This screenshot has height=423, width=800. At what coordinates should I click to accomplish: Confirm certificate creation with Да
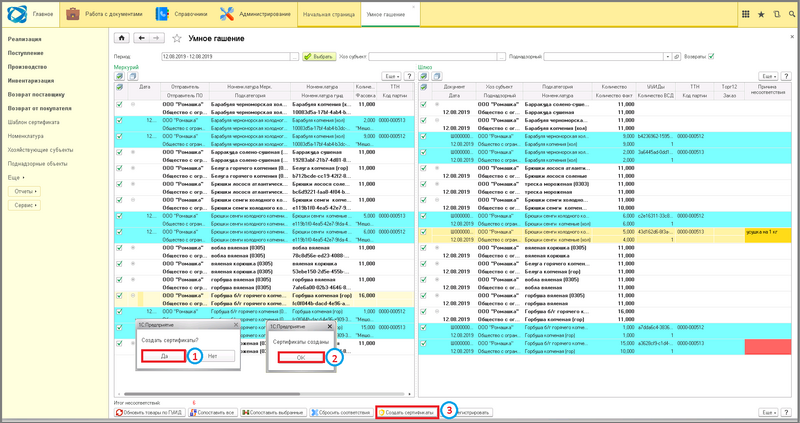(x=164, y=356)
